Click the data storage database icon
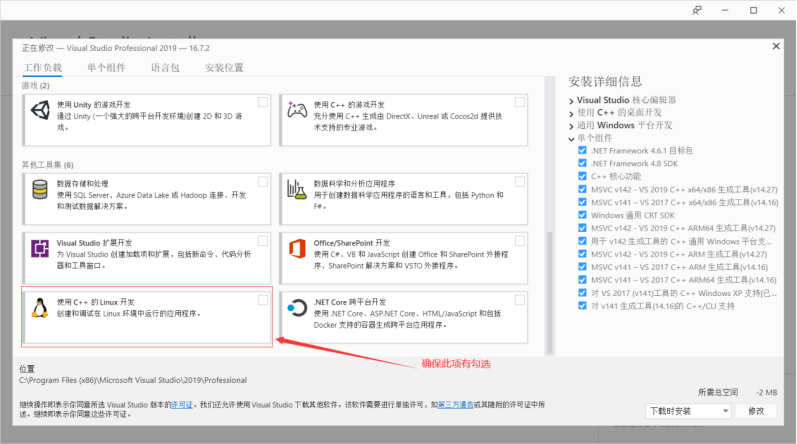 pyautogui.click(x=40, y=189)
